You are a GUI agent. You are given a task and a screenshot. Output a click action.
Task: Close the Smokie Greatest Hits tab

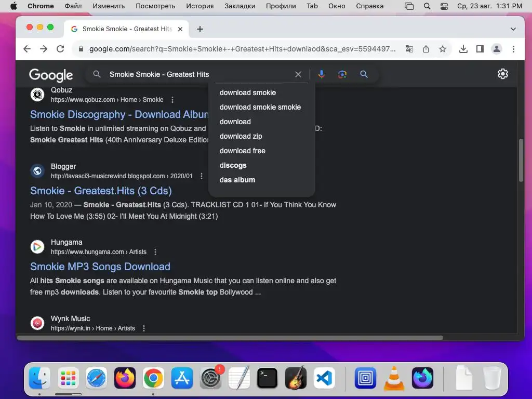point(180,29)
